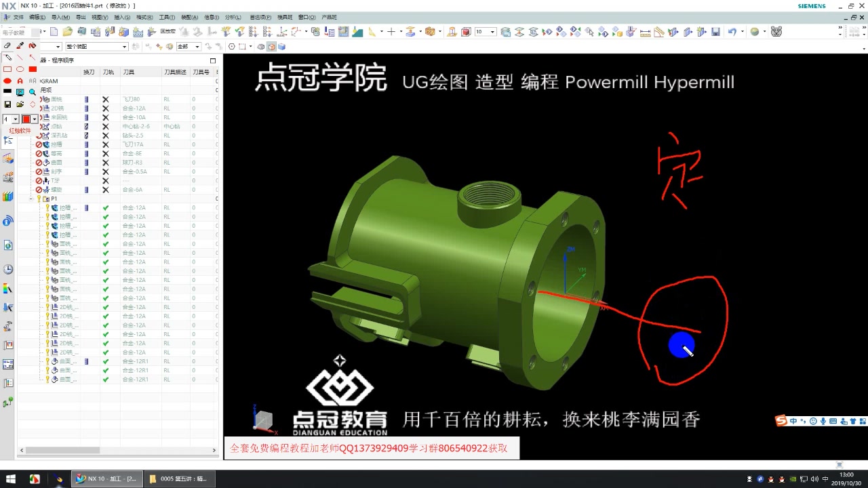Maximize the operation navigator panel square button
The image size is (868, 488).
pos(212,60)
